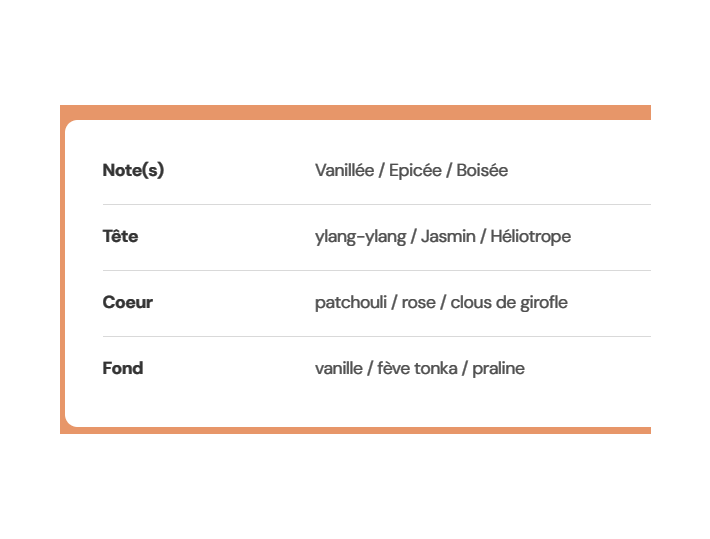Click the word Vanillée in notes row
Image resolution: width=710 pixels, height=539 pixels.
click(345, 170)
